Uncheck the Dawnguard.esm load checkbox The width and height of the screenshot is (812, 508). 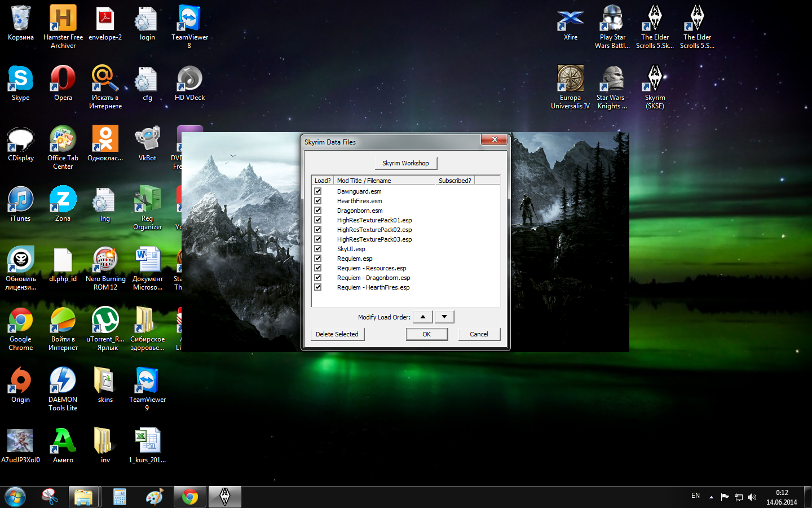coord(317,191)
